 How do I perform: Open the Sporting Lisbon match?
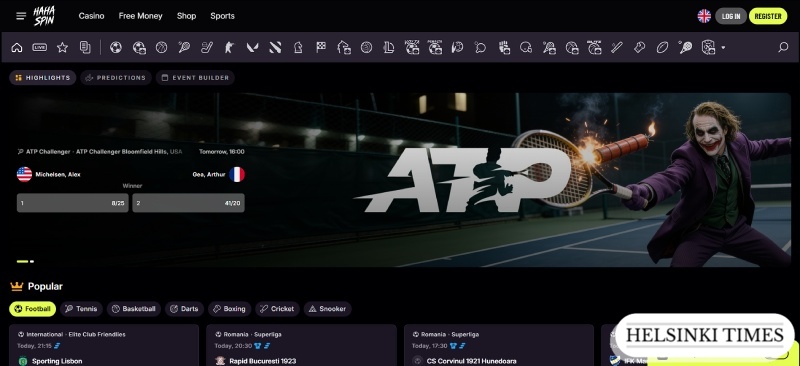(x=57, y=361)
